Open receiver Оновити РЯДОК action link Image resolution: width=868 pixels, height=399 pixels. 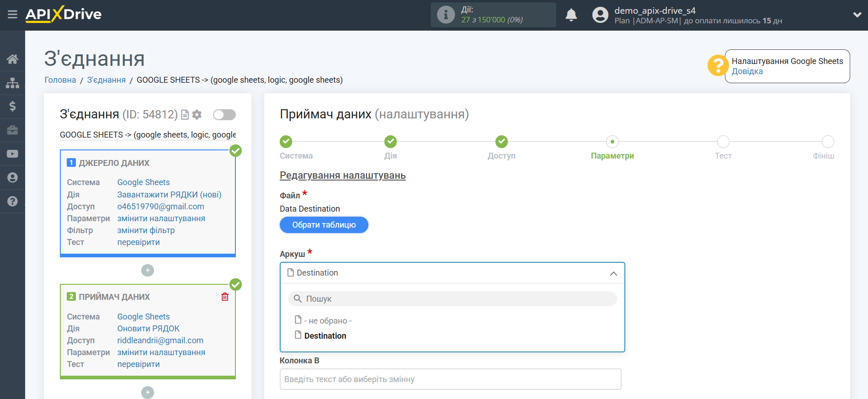[149, 329]
